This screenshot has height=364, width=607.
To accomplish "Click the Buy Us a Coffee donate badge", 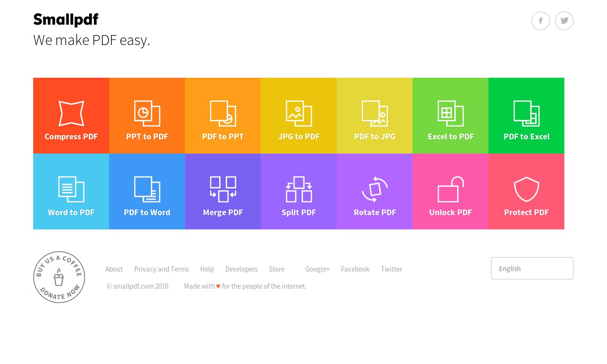I will [59, 277].
